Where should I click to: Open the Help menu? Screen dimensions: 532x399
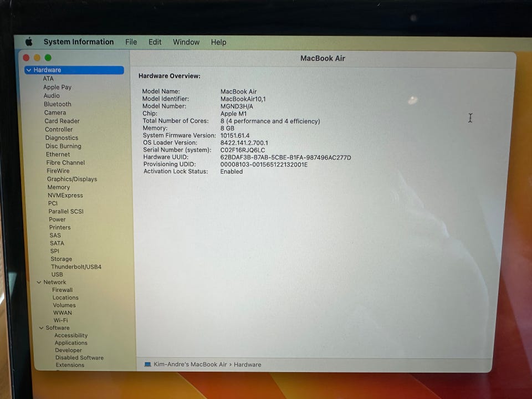[x=218, y=42]
